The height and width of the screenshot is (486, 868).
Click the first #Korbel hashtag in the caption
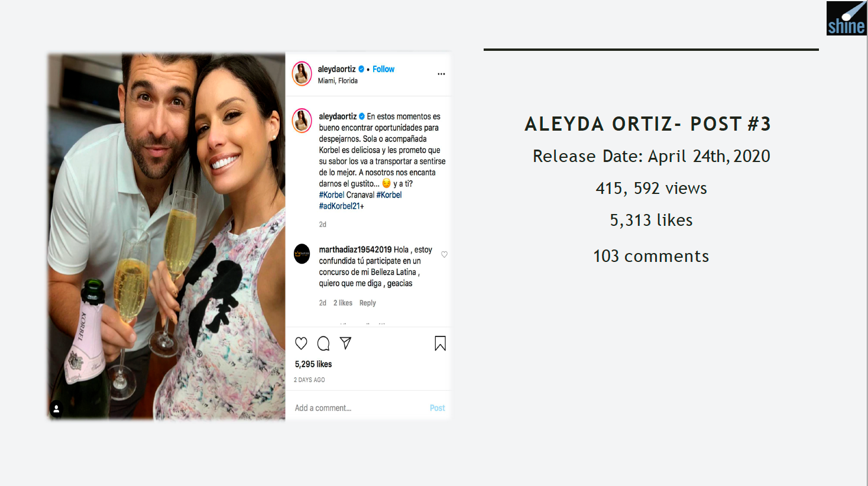331,195
